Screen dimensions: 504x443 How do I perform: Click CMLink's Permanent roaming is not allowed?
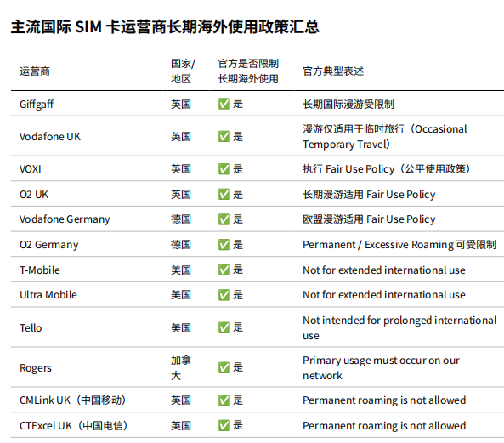click(384, 400)
